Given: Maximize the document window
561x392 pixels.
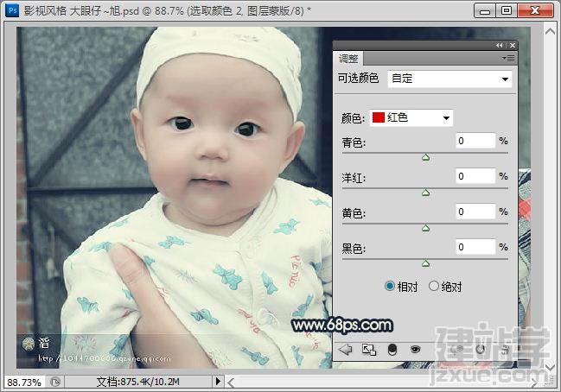Looking at the screenshot, I should pos(507,10).
